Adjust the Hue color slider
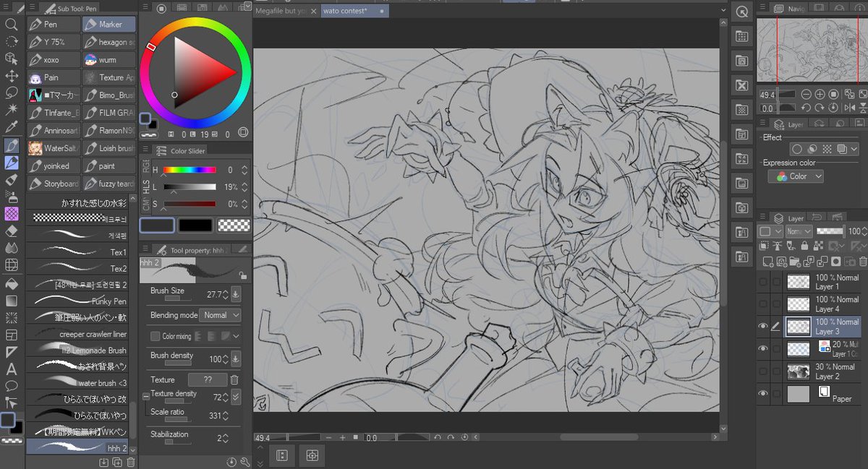868x469 pixels. pos(190,170)
